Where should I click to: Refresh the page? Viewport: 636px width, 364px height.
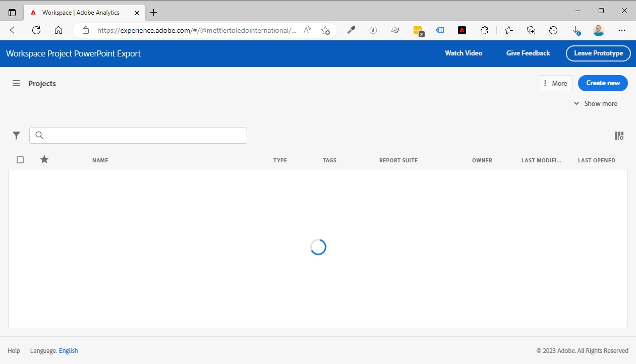pyautogui.click(x=36, y=30)
